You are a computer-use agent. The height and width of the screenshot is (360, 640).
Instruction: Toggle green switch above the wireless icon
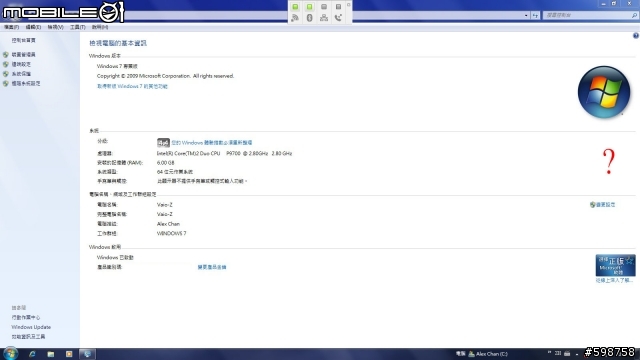pos(295,7)
